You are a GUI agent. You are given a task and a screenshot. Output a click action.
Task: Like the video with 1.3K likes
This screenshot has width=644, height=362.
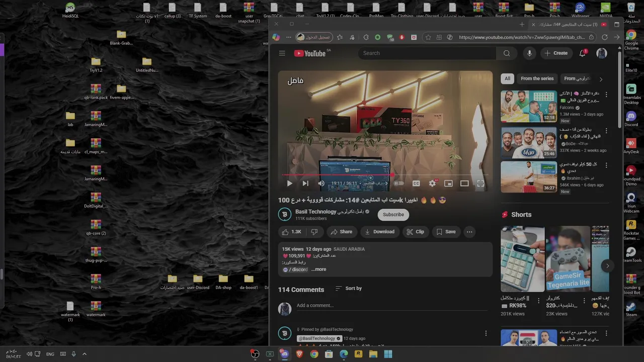pyautogui.click(x=292, y=232)
